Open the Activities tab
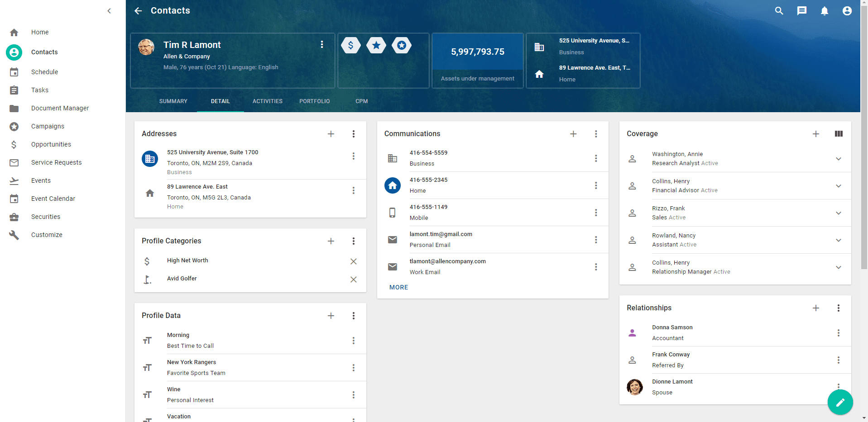 point(268,101)
